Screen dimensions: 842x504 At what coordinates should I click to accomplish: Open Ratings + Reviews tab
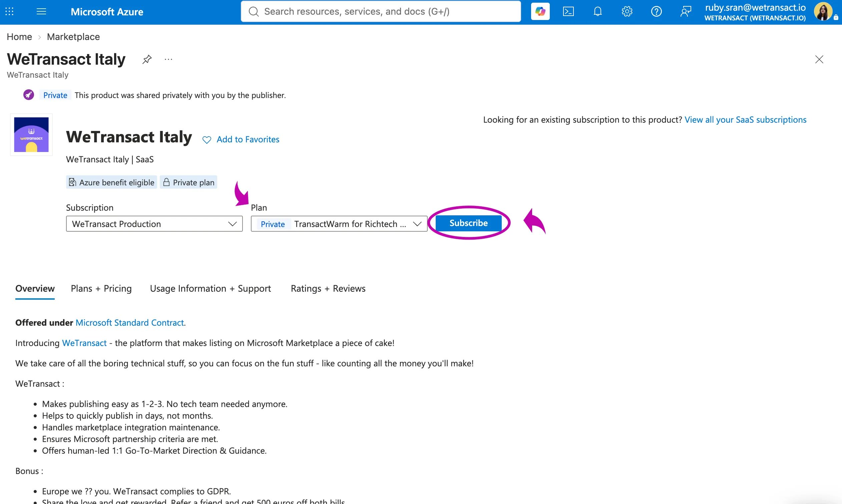[x=328, y=288]
